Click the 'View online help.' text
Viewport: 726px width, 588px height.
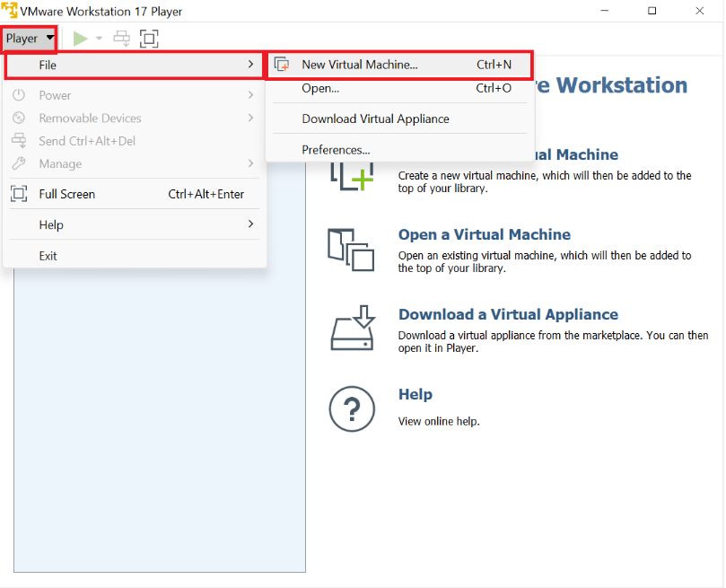point(439,421)
